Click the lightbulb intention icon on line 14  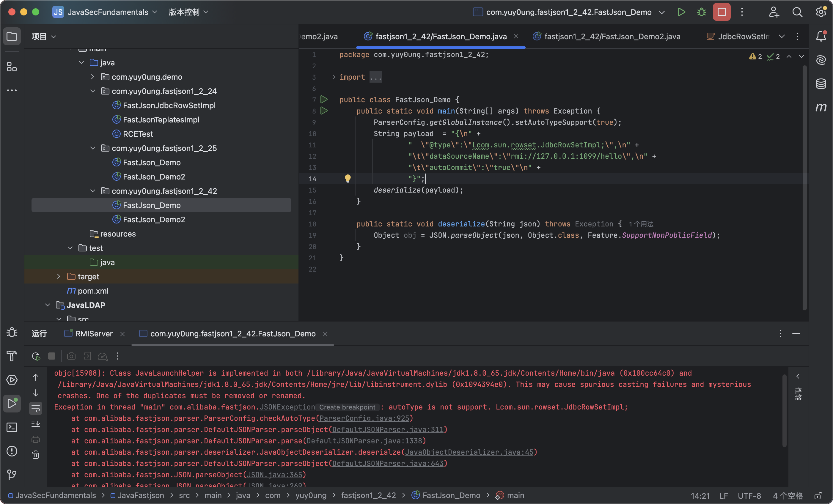tap(348, 179)
